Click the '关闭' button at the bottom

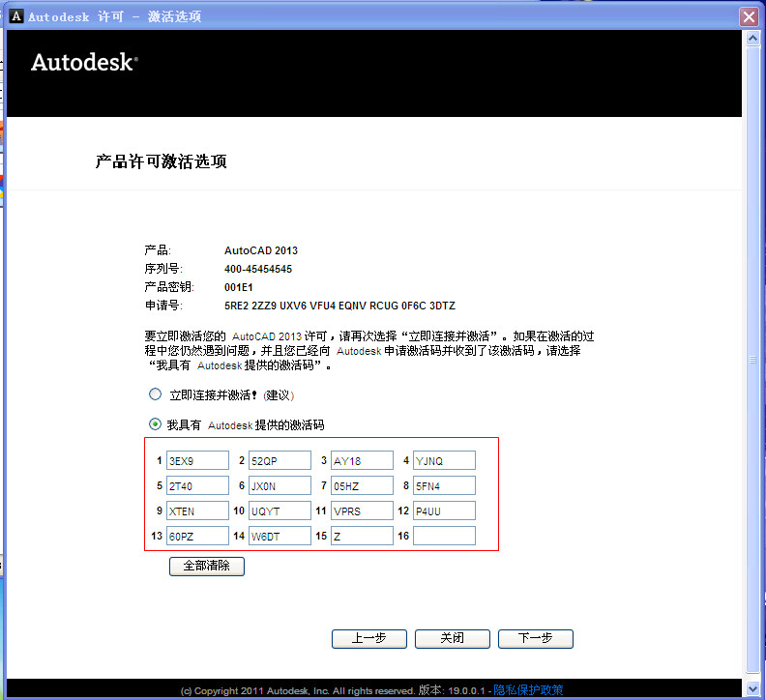(452, 638)
